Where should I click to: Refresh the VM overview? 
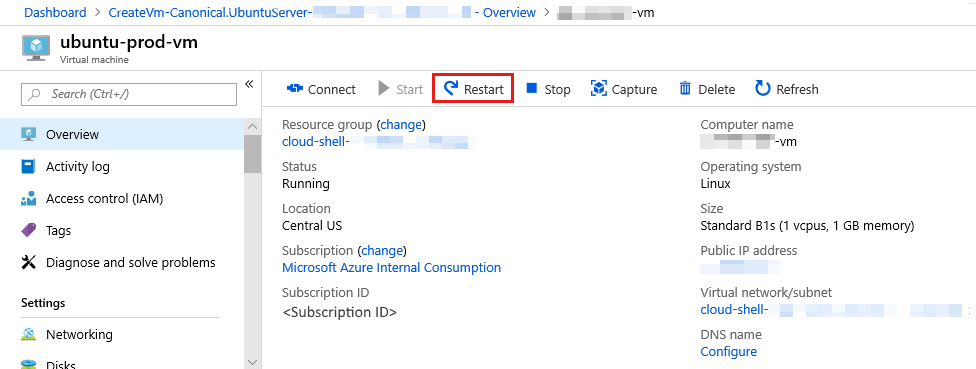[x=787, y=89]
